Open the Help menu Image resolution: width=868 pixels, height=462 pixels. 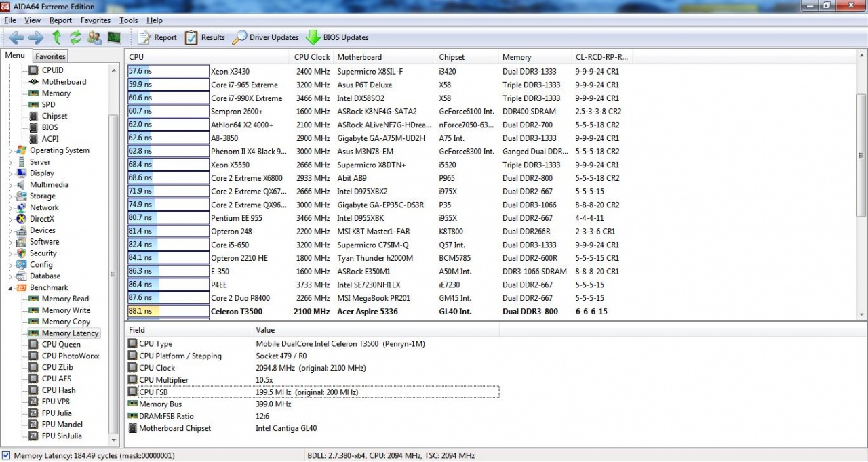point(155,20)
